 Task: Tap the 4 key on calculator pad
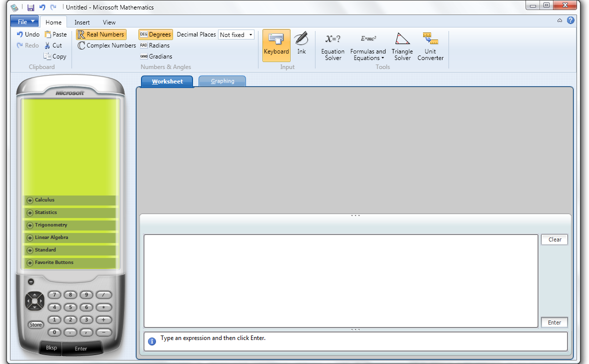tap(54, 307)
